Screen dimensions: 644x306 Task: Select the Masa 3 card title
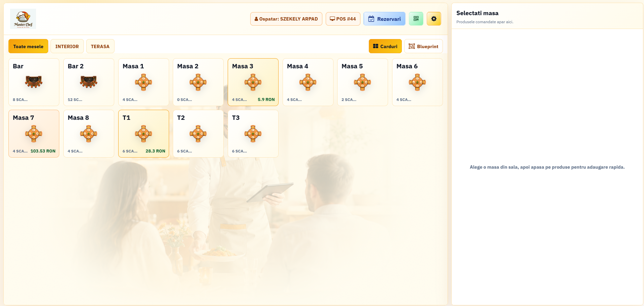point(243,66)
